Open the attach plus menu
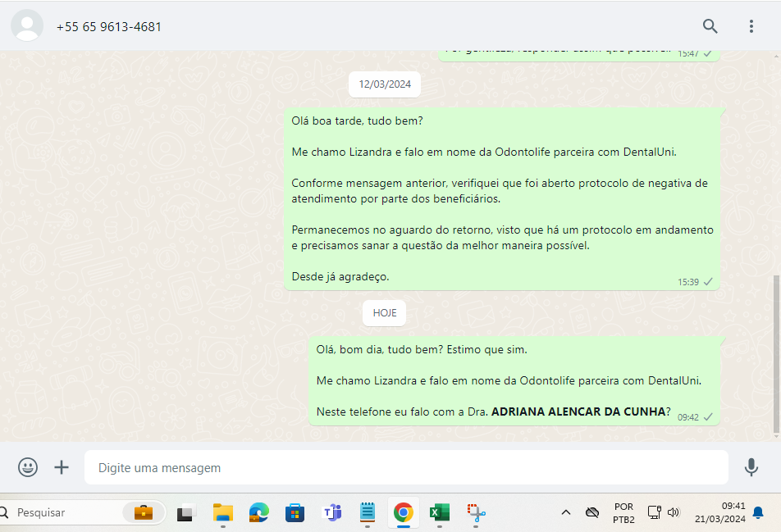The image size is (781, 532). pos(62,467)
